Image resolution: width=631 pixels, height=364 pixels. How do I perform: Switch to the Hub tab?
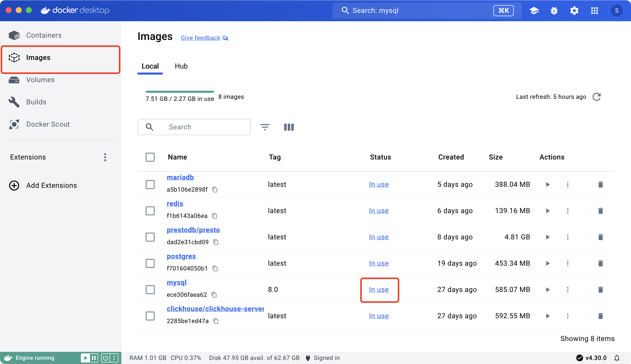coord(181,66)
